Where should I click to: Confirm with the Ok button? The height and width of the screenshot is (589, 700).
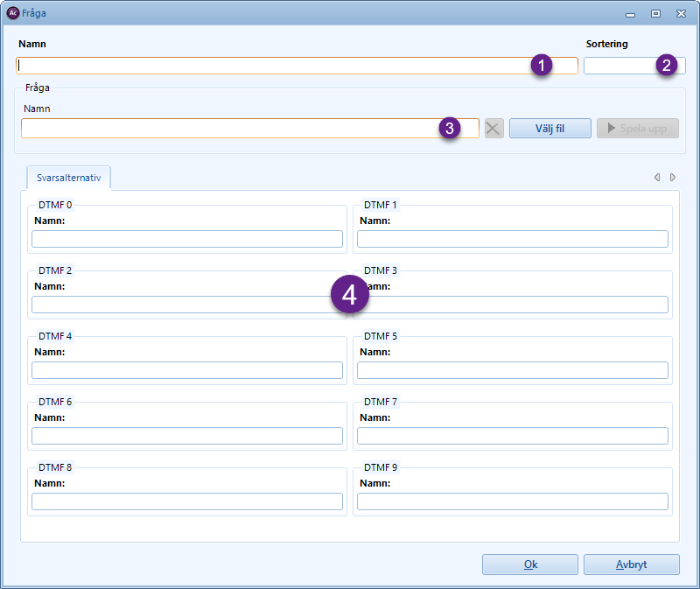click(x=530, y=564)
